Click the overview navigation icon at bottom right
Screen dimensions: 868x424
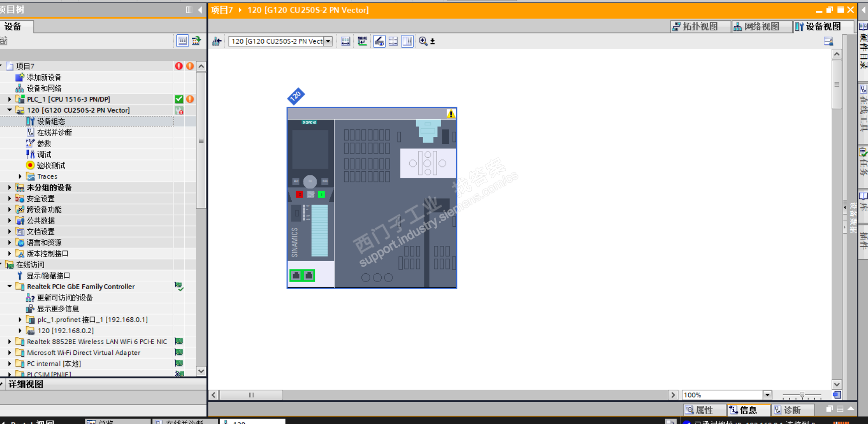(836, 395)
